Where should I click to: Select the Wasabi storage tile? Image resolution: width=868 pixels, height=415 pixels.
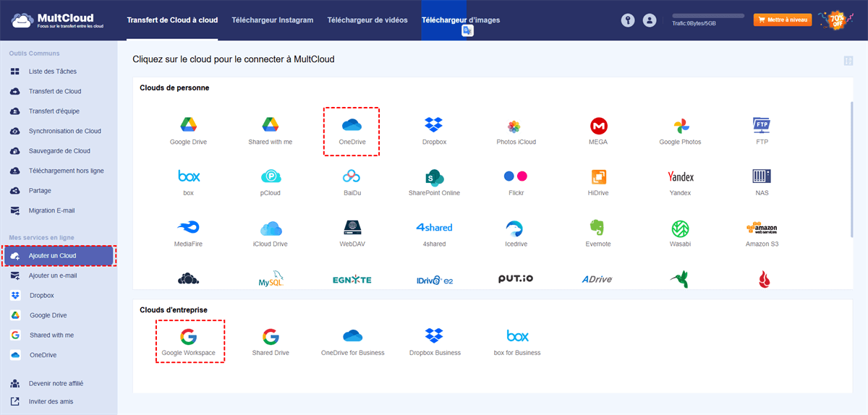coord(680,234)
